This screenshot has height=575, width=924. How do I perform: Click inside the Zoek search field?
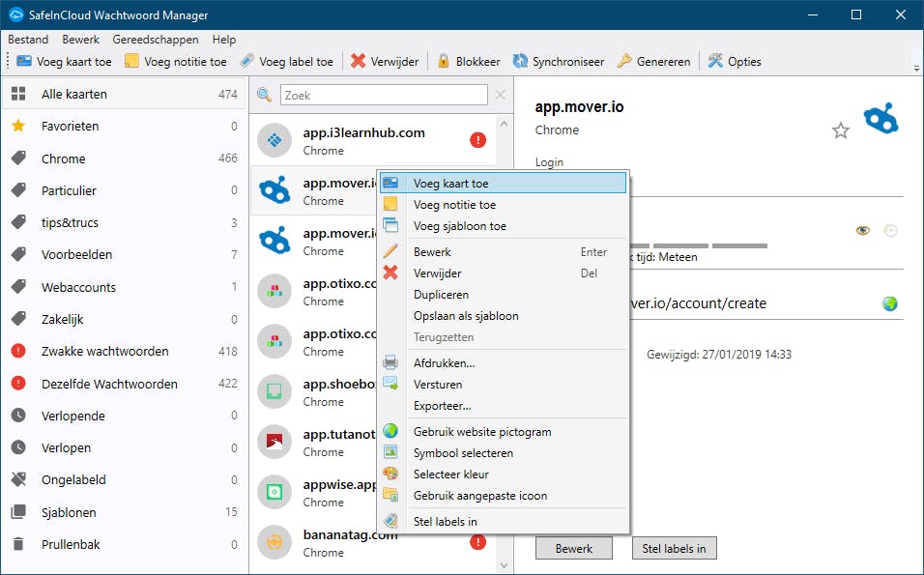384,95
